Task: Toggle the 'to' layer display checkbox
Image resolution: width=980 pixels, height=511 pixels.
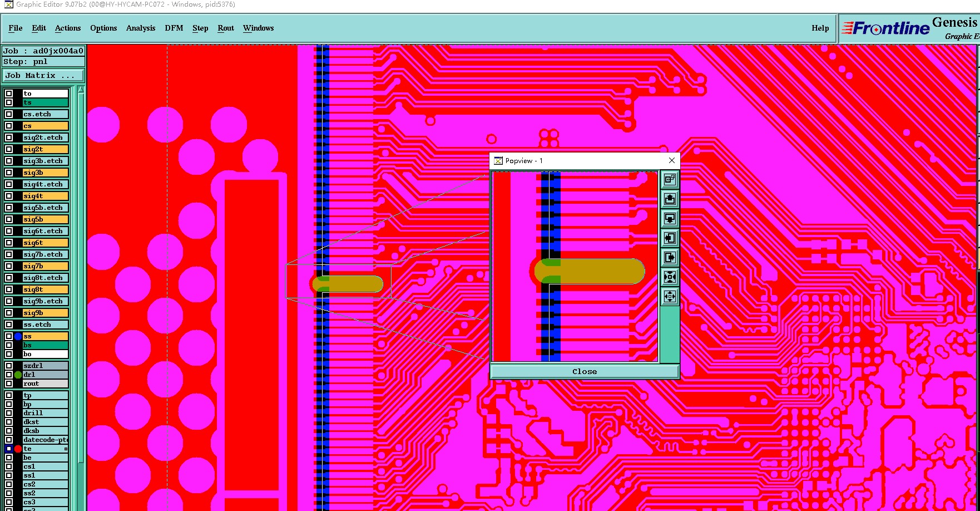Action: point(9,94)
